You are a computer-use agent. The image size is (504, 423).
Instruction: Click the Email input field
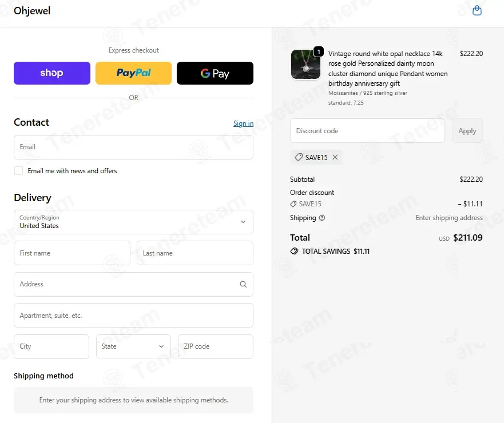pos(133,147)
